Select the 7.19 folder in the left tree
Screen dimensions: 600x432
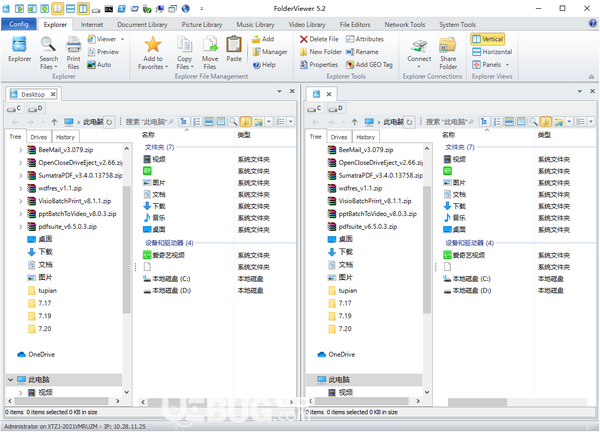[x=40, y=316]
